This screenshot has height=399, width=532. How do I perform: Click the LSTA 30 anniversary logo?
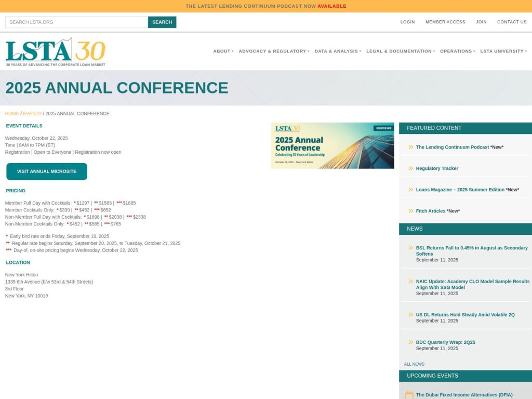55,51
